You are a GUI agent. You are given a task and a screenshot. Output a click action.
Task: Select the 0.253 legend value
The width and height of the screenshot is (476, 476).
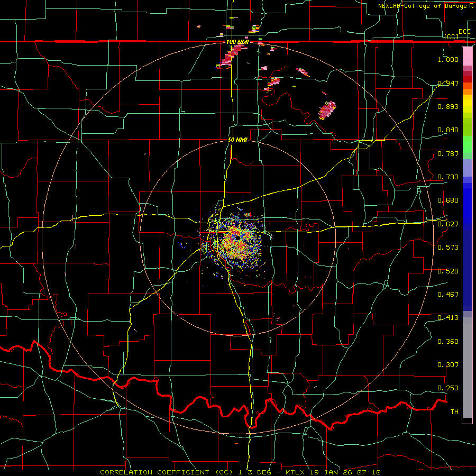(448, 388)
